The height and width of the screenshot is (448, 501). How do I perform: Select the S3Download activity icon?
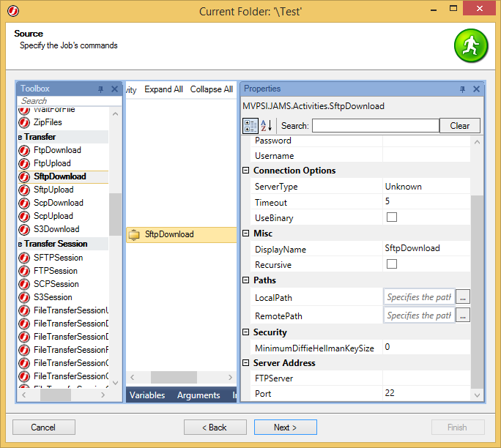[x=24, y=229]
